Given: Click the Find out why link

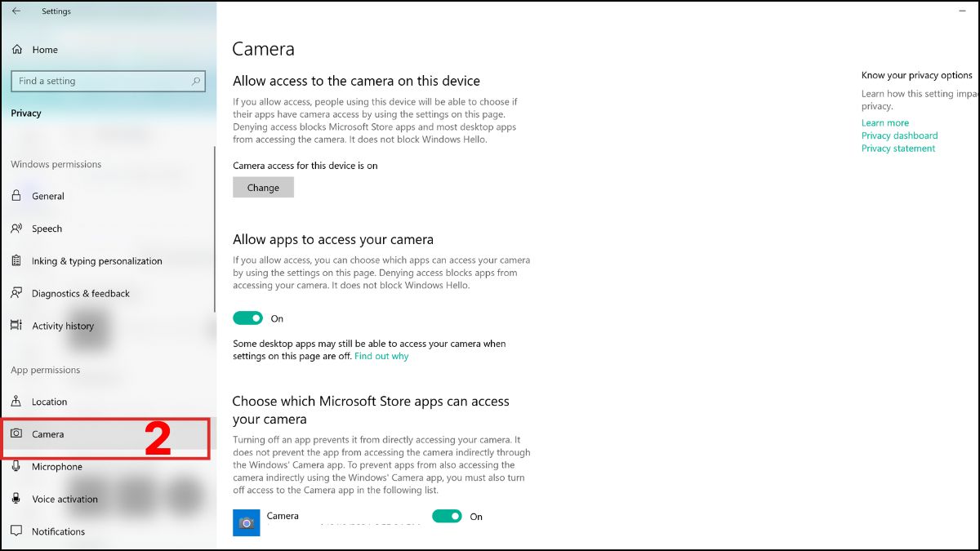Looking at the screenshot, I should (381, 356).
